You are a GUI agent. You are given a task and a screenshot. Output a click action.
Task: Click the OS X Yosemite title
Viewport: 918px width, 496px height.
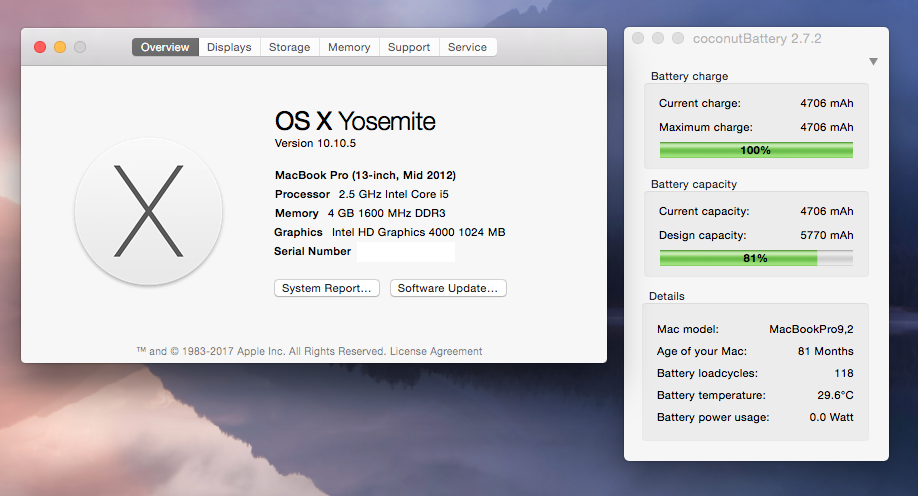tap(355, 121)
